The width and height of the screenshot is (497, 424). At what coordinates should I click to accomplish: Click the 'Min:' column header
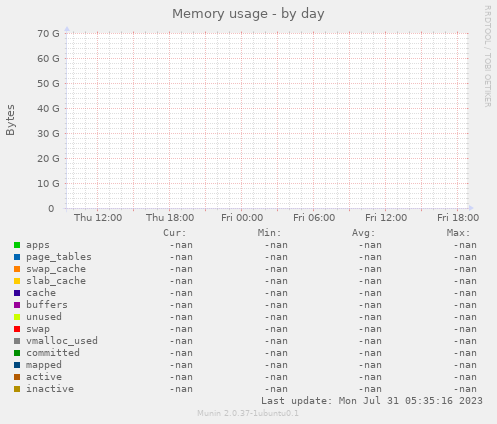coord(269,233)
